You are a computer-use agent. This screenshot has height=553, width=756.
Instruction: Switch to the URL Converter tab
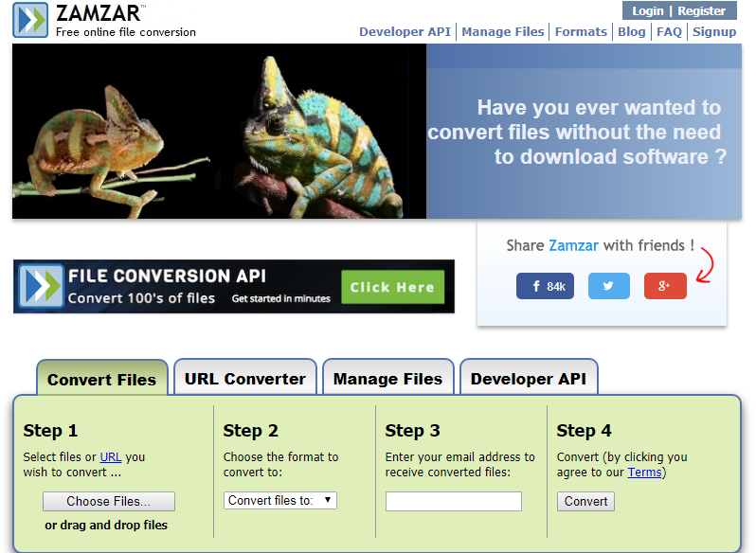click(245, 378)
